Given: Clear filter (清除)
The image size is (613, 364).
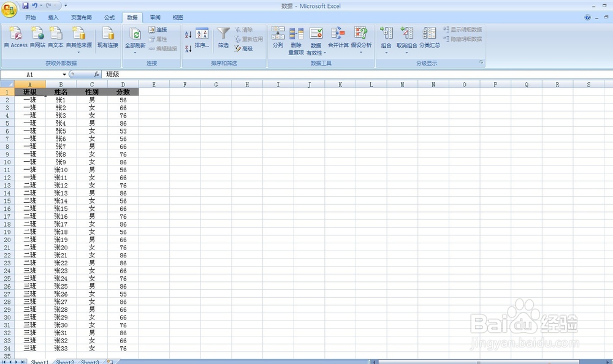Looking at the screenshot, I should (243, 29).
